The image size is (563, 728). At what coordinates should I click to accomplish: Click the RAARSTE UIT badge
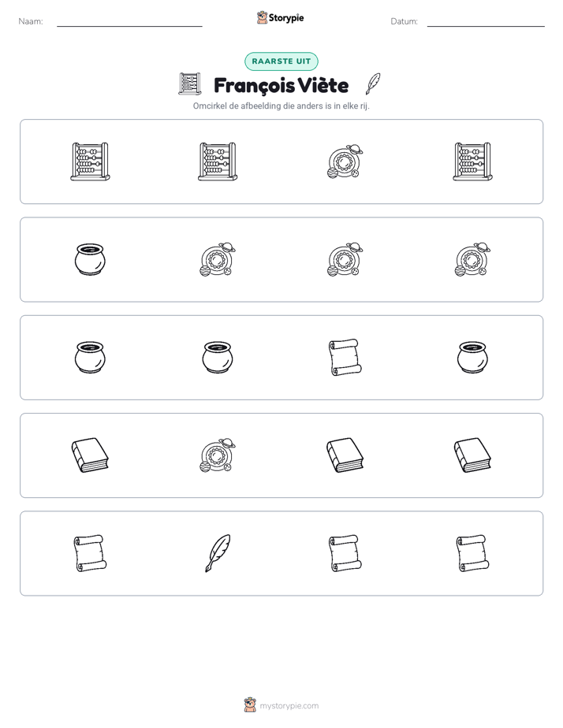click(x=281, y=61)
